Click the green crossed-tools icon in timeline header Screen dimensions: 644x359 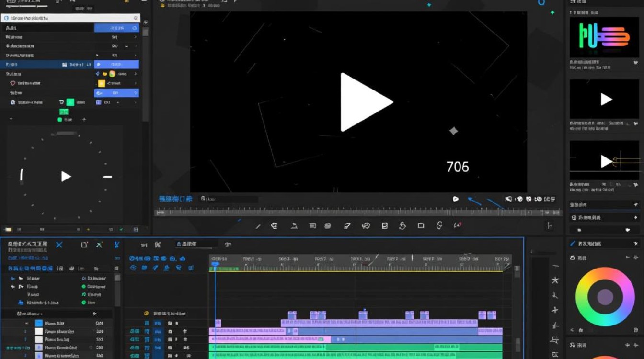tap(99, 245)
